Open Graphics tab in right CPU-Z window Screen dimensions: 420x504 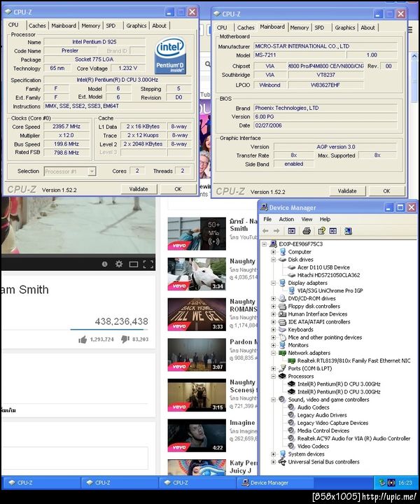[x=345, y=27]
